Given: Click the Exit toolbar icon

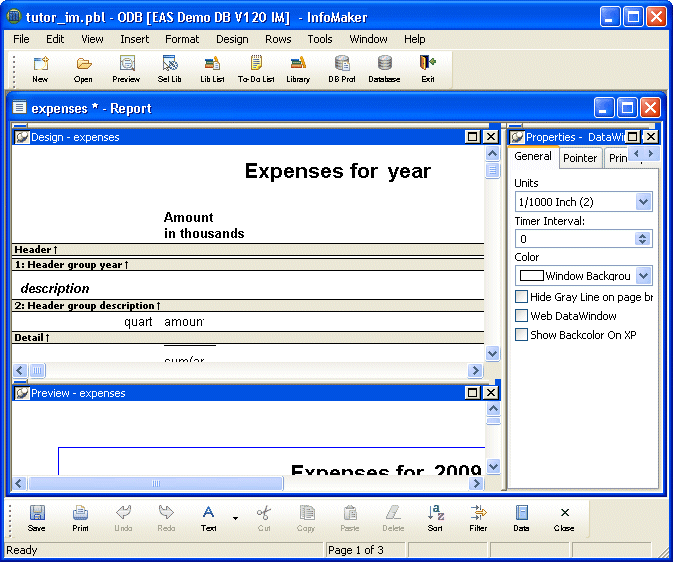Looking at the screenshot, I should point(427,69).
